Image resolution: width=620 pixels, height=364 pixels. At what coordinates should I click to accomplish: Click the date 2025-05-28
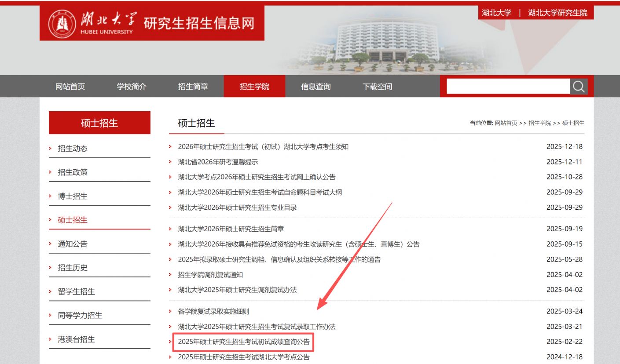[565, 259]
